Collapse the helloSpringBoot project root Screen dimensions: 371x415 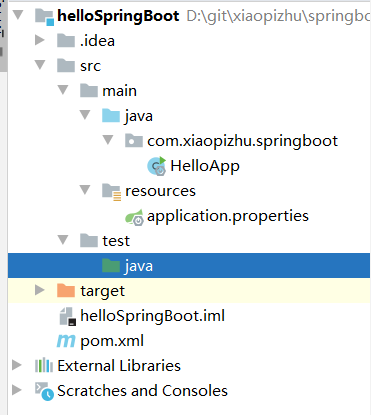pyautogui.click(x=18, y=15)
